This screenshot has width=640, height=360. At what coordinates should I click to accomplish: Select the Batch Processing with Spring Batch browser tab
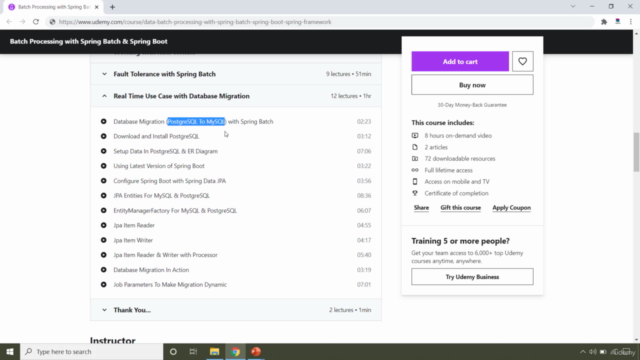coord(53,7)
